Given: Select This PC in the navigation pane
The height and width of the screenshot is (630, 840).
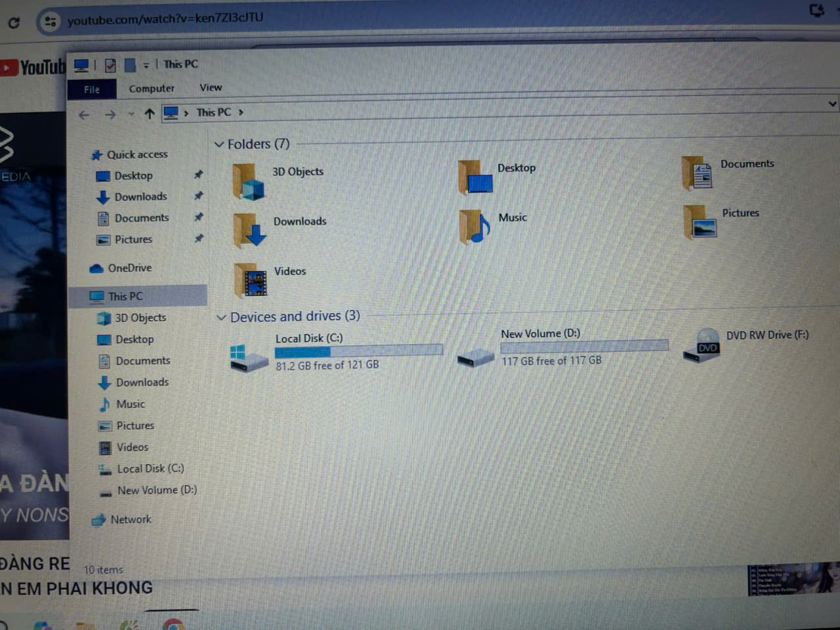Looking at the screenshot, I should tap(139, 296).
